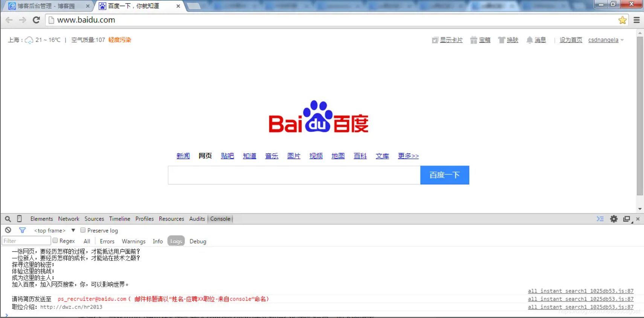This screenshot has width=644, height=318.
Task: Open the http://dwz.cn/hr2013 job link
Action: (71, 307)
